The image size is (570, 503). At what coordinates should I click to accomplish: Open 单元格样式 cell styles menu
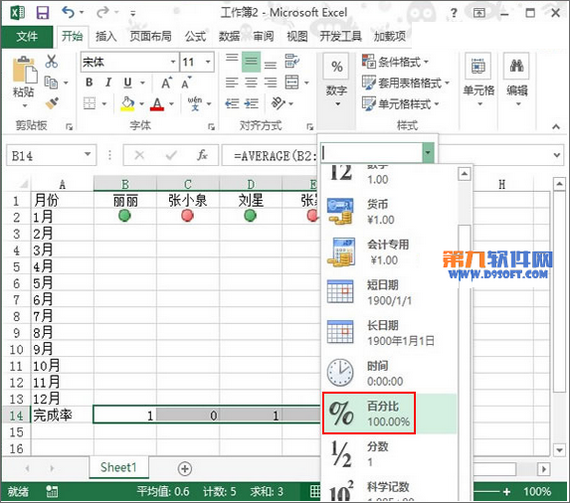tap(401, 104)
